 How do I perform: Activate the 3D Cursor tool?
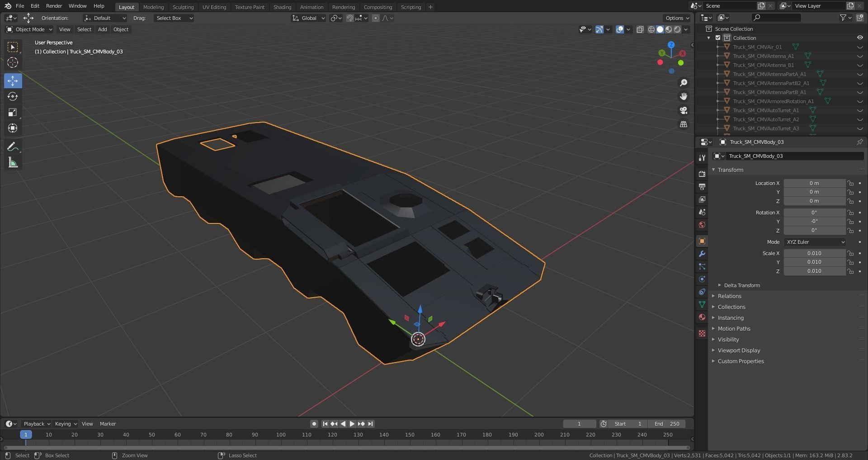coord(13,62)
